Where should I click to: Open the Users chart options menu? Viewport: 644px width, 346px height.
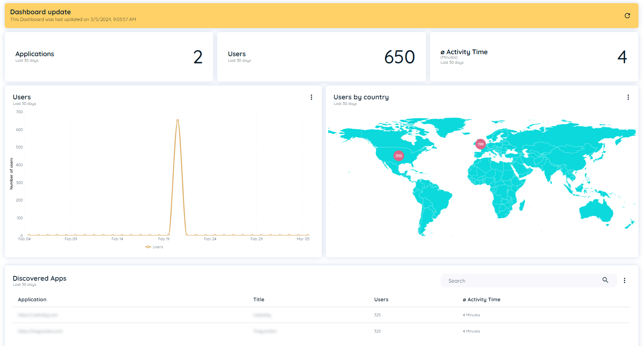tap(311, 97)
